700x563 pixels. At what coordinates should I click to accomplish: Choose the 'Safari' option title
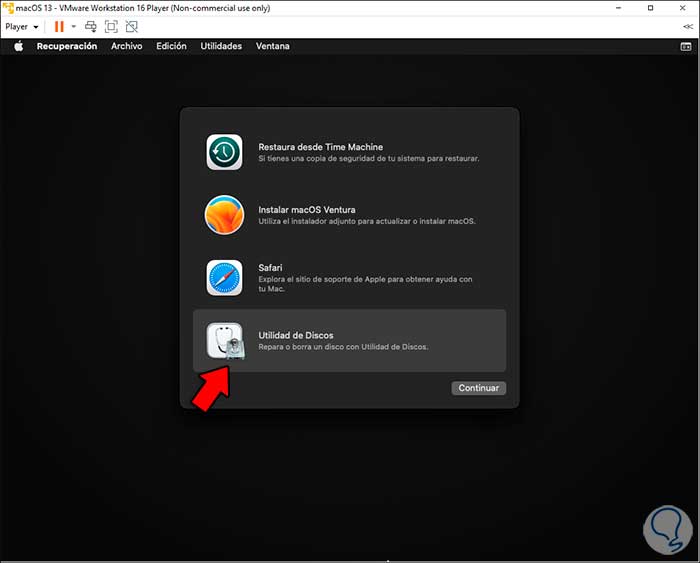pos(270,268)
